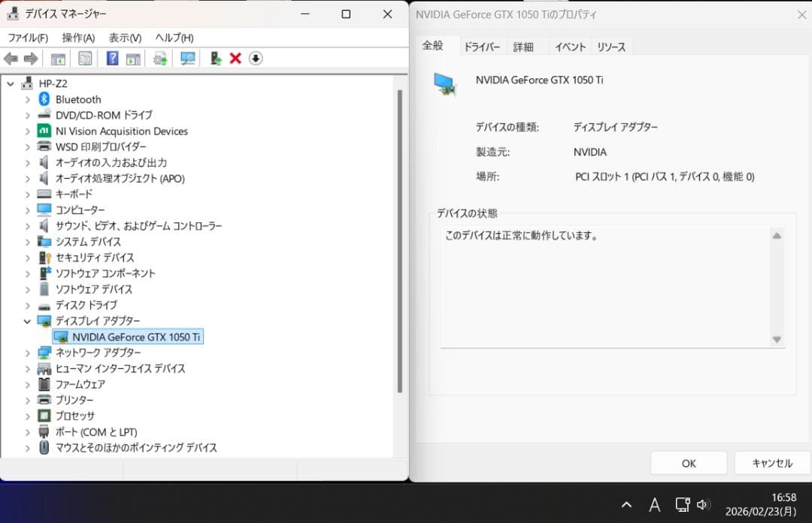Switch to the 全般 tab
Screen dimensions: 812x523
coord(433,46)
